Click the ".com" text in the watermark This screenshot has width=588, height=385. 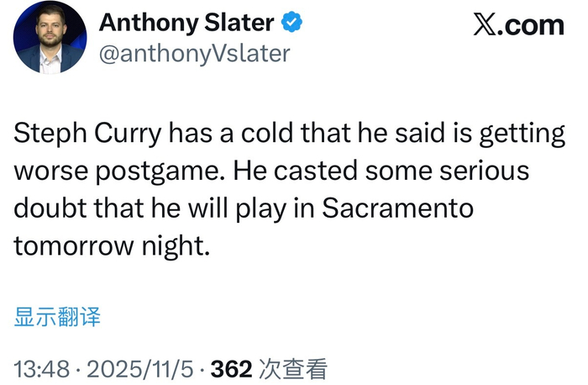coord(534,24)
